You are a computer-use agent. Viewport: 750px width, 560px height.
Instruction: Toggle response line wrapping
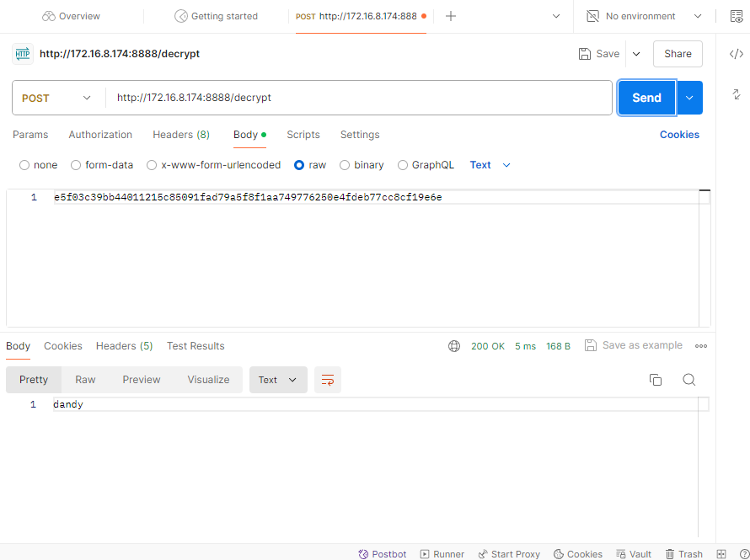click(x=328, y=380)
